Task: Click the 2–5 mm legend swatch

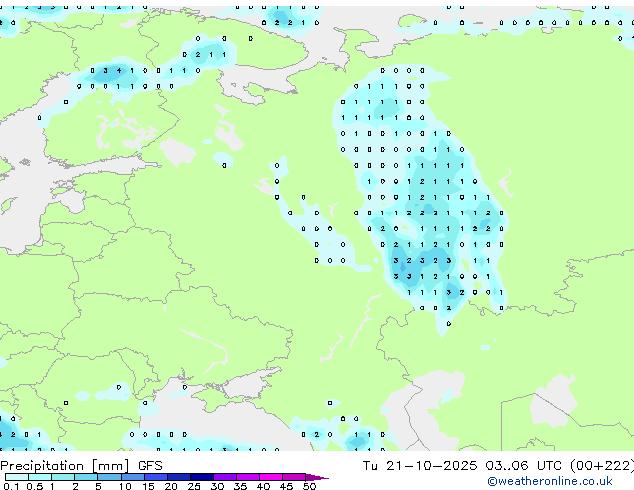Action: click(x=86, y=477)
